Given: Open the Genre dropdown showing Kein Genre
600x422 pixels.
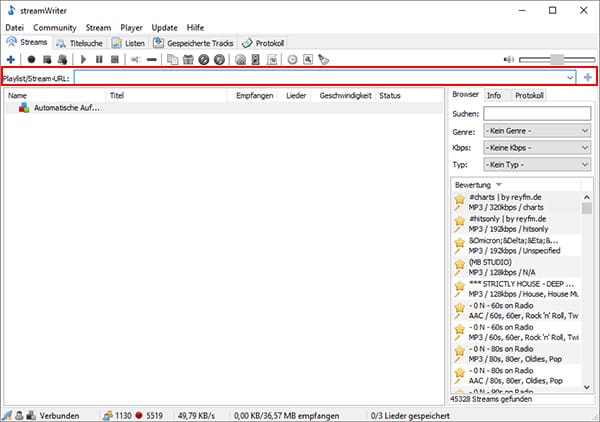Looking at the screenshot, I should pyautogui.click(x=537, y=131).
